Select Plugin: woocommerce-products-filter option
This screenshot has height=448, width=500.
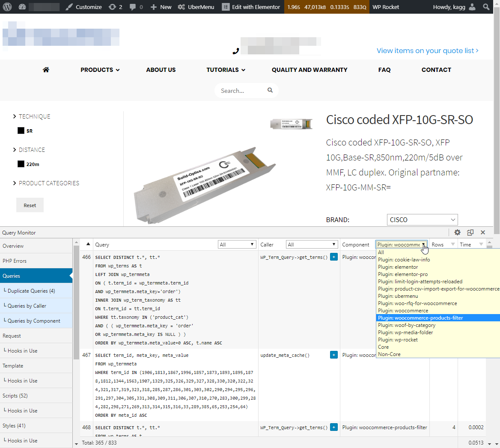pyautogui.click(x=438, y=318)
